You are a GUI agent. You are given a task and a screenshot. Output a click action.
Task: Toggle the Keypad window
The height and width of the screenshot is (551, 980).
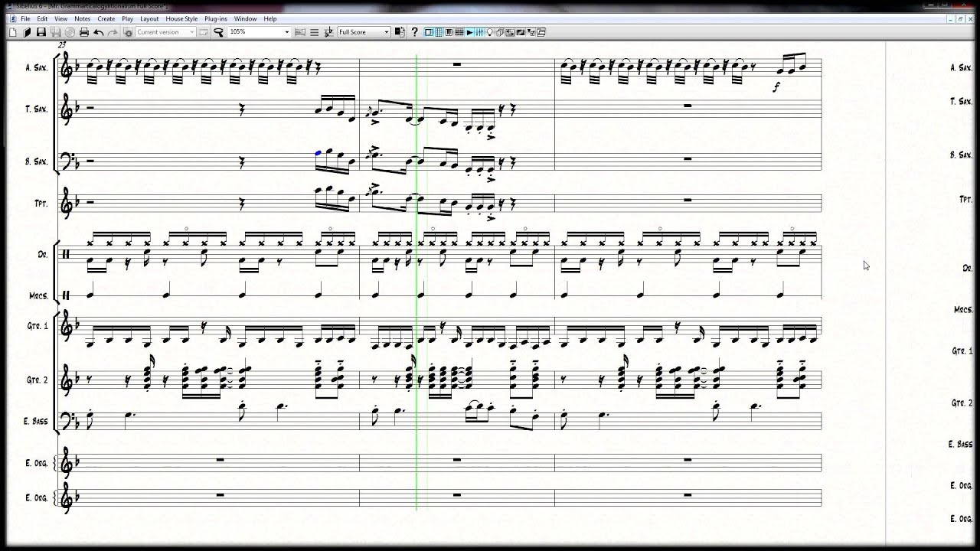coord(439,32)
